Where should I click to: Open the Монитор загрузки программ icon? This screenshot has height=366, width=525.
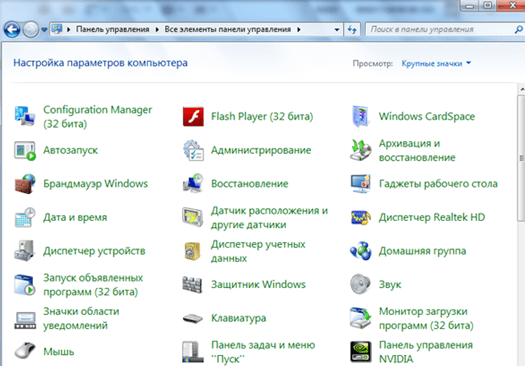(361, 318)
